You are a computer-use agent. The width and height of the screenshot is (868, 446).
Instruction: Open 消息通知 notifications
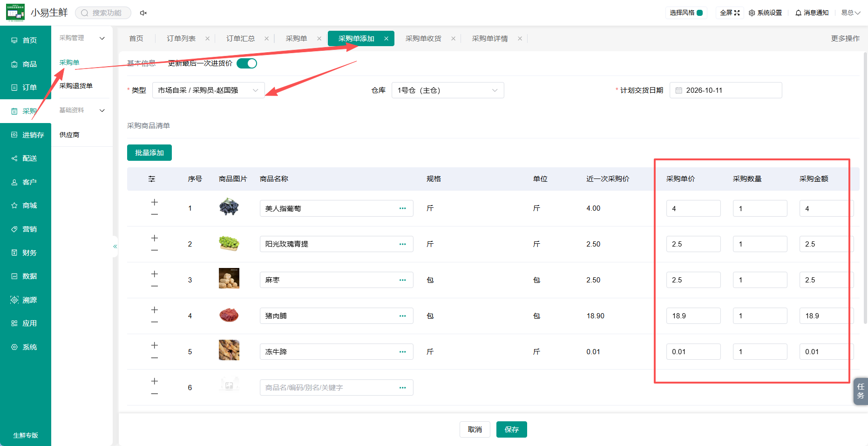[812, 13]
